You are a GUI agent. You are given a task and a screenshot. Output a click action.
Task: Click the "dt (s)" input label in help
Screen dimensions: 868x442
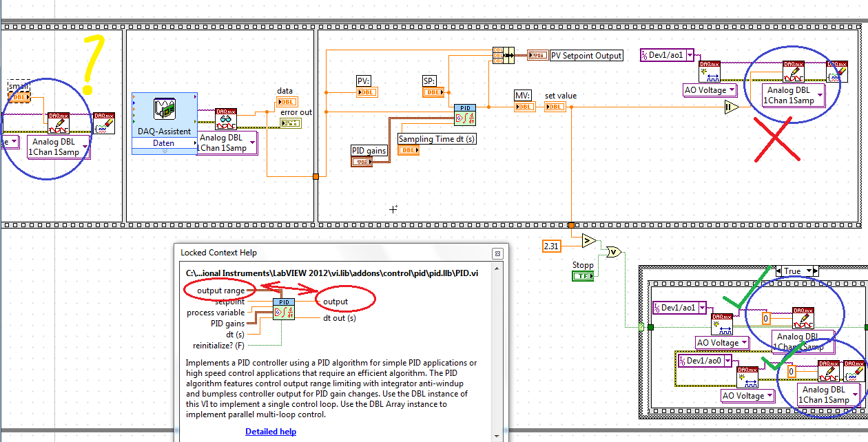[x=235, y=335]
